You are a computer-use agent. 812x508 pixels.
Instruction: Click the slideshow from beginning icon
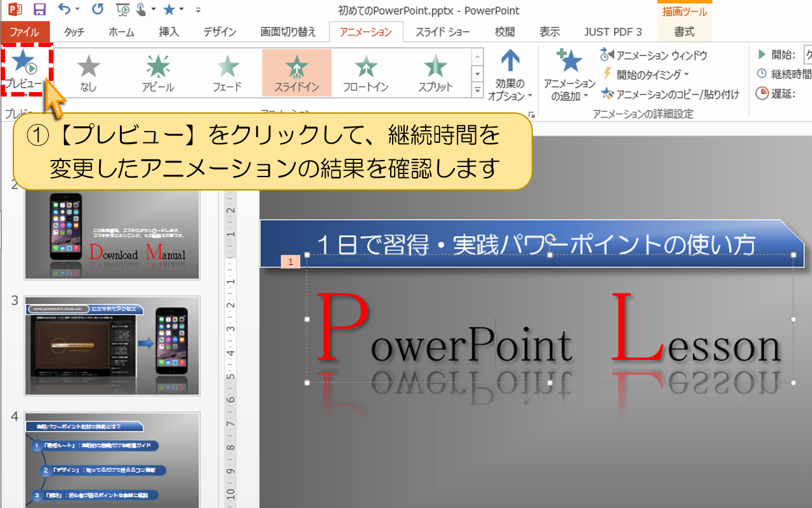[x=124, y=10]
